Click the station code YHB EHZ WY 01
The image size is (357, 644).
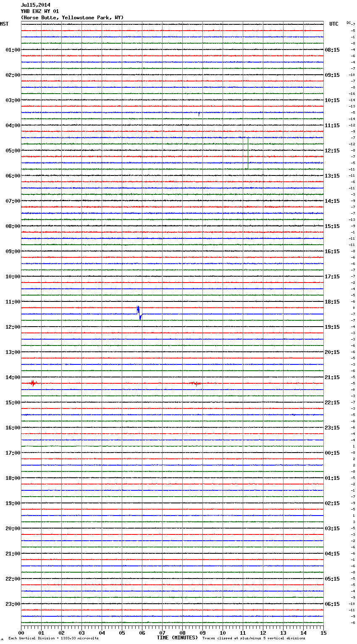tap(40, 11)
